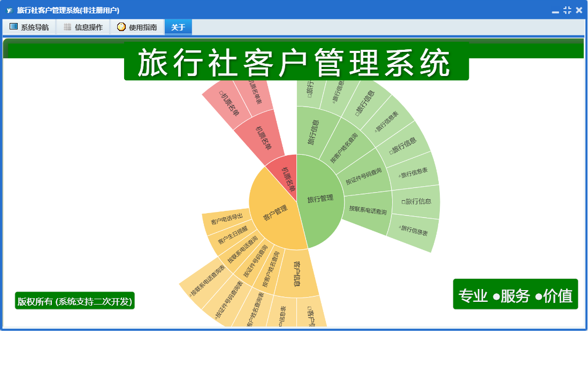Open the green 按证件号码查询 segment
This screenshot has height=387, width=588.
tap(363, 176)
